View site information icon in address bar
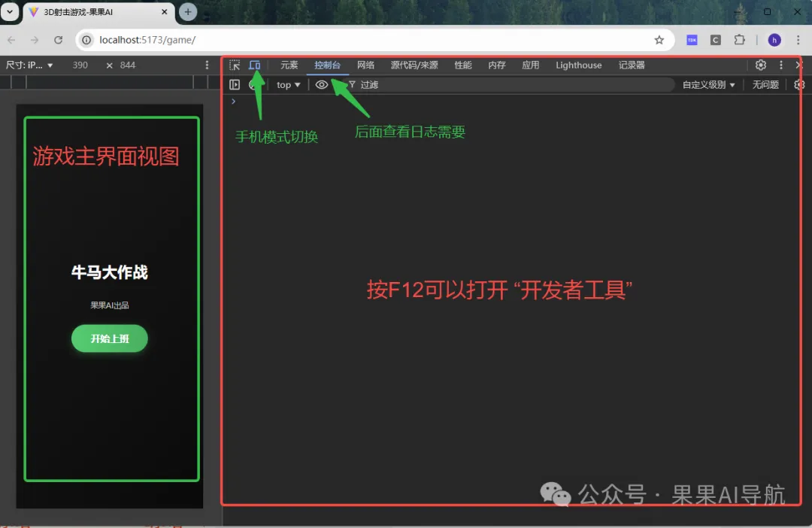Viewport: 812px width, 528px height. pos(86,40)
